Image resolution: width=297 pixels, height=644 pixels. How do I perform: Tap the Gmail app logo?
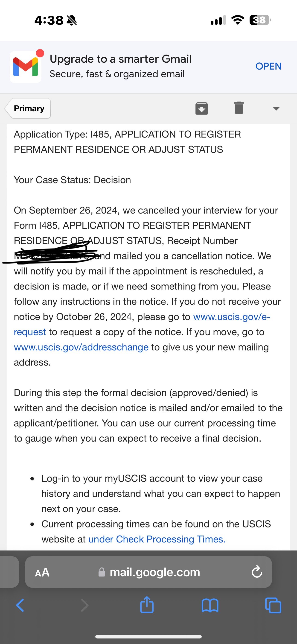point(26,67)
